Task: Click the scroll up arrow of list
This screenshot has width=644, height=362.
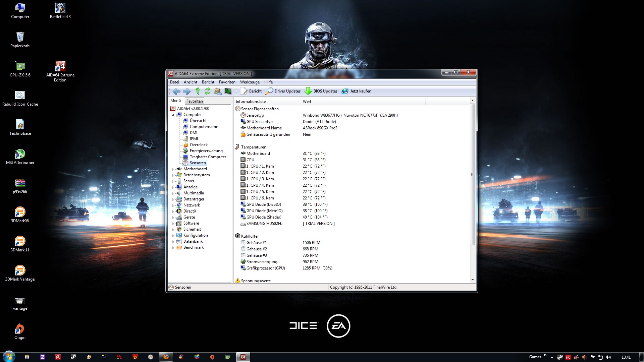Action: (x=472, y=101)
